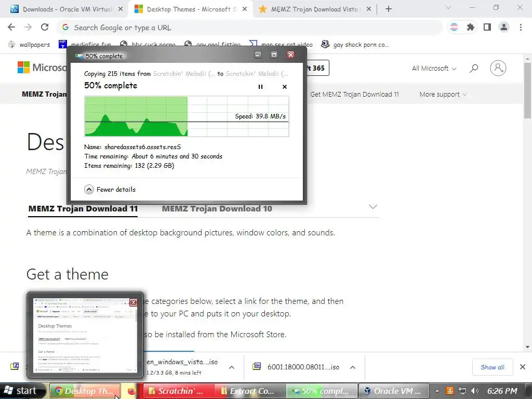Switch to the Scratchin' taskbar window
Viewport: 532px width, 399px height.
pos(179,391)
